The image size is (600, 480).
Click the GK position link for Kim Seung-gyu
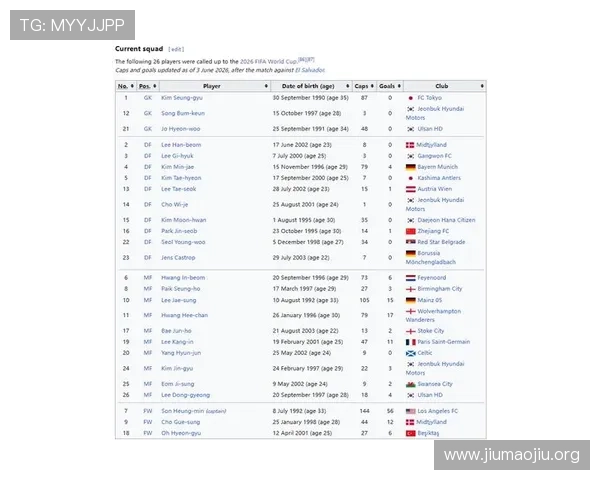point(148,98)
